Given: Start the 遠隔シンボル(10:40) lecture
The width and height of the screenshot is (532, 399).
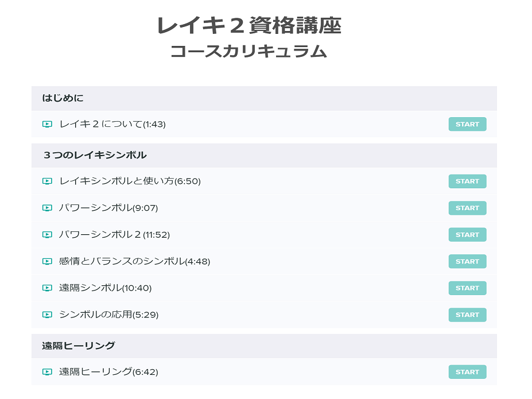Looking at the screenshot, I should 467,288.
